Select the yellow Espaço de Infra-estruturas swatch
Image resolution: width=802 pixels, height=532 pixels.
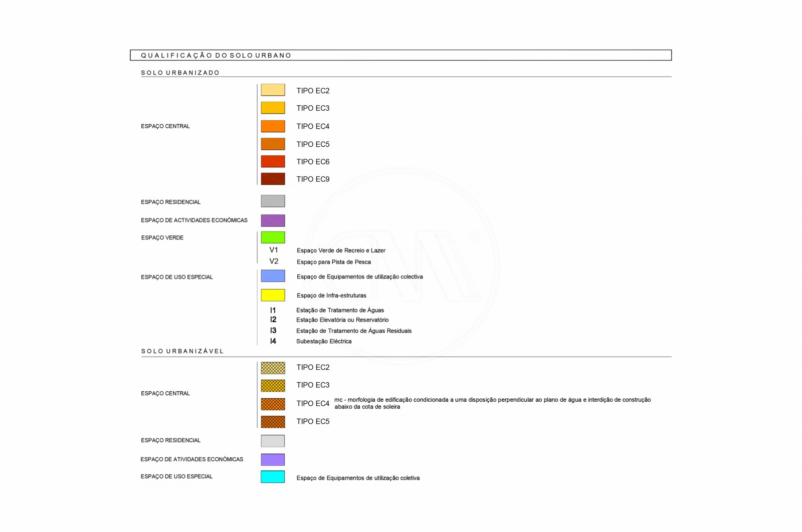[273, 295]
